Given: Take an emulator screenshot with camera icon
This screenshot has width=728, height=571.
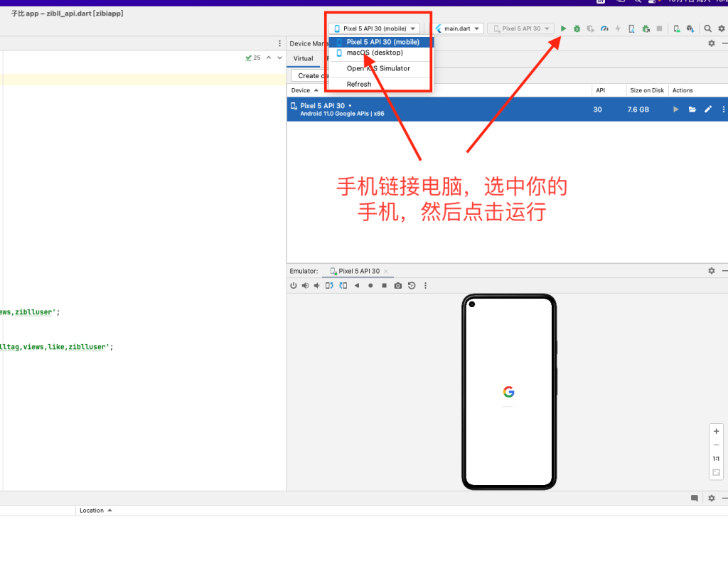Looking at the screenshot, I should pos(398,286).
